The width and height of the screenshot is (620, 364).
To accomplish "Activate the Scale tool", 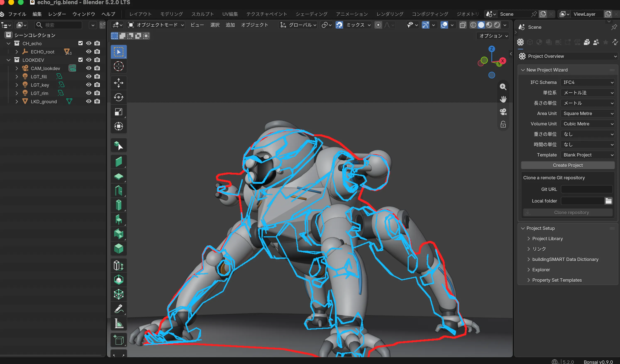I will tap(119, 112).
